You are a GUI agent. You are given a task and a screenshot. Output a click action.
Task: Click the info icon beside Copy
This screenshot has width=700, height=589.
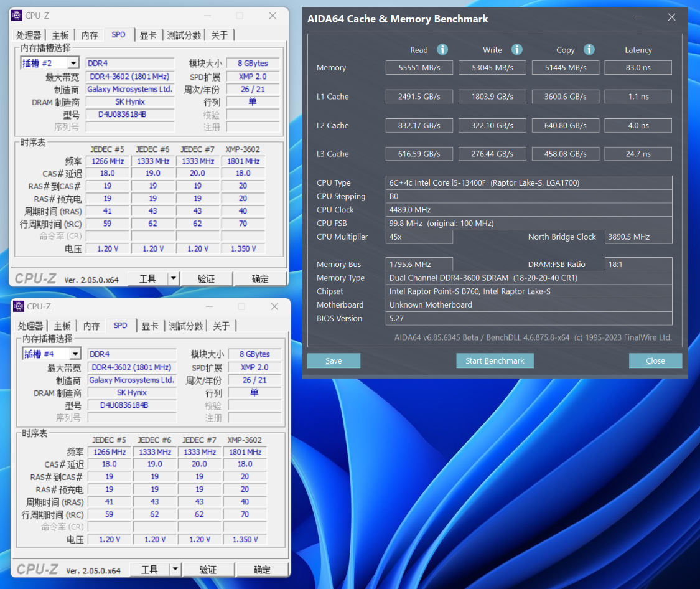(589, 50)
